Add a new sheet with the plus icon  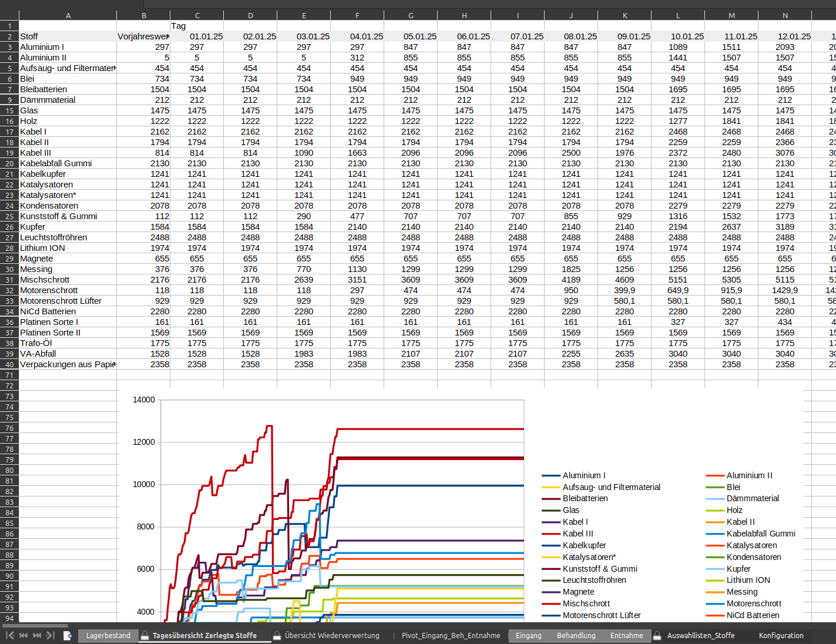pos(68,635)
